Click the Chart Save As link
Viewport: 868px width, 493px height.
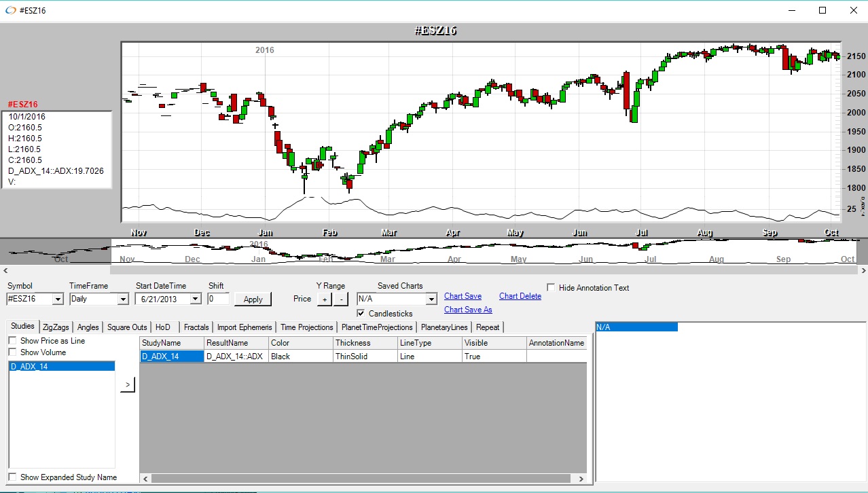tap(468, 310)
